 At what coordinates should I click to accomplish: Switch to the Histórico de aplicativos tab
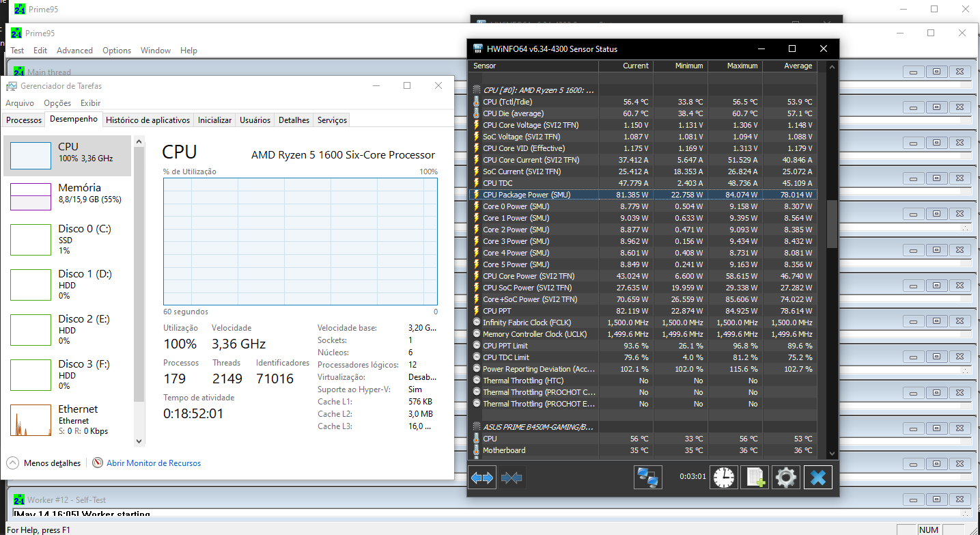[148, 120]
